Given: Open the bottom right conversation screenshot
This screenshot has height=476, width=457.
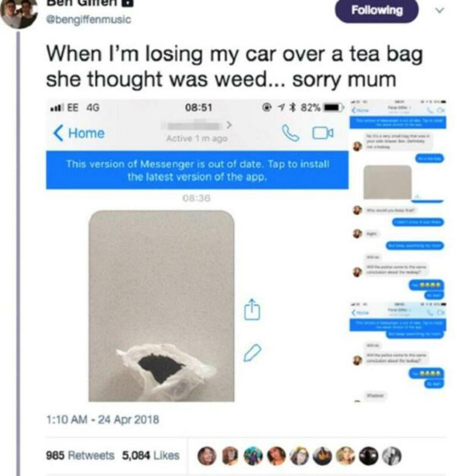Looking at the screenshot, I should pos(399,352).
